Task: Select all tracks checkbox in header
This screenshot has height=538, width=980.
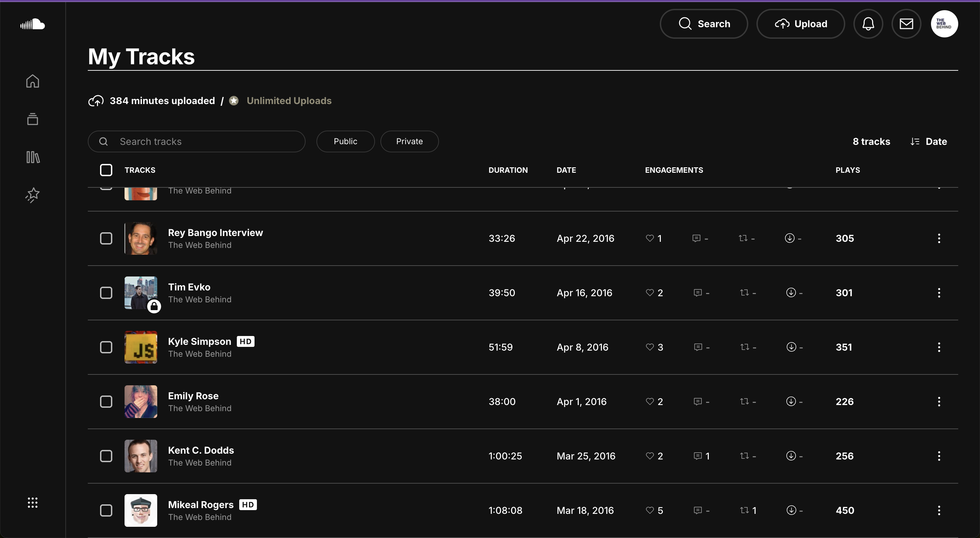Action: (106, 170)
